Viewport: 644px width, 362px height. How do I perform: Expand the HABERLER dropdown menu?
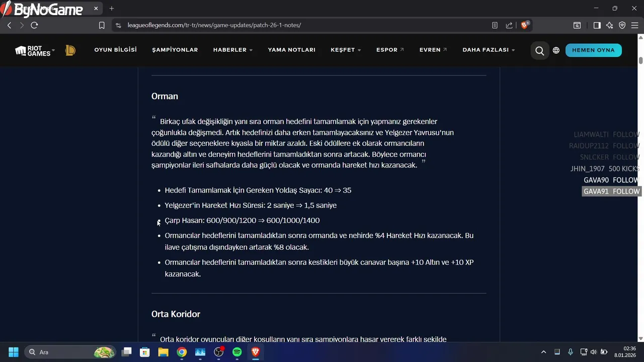[233, 50]
